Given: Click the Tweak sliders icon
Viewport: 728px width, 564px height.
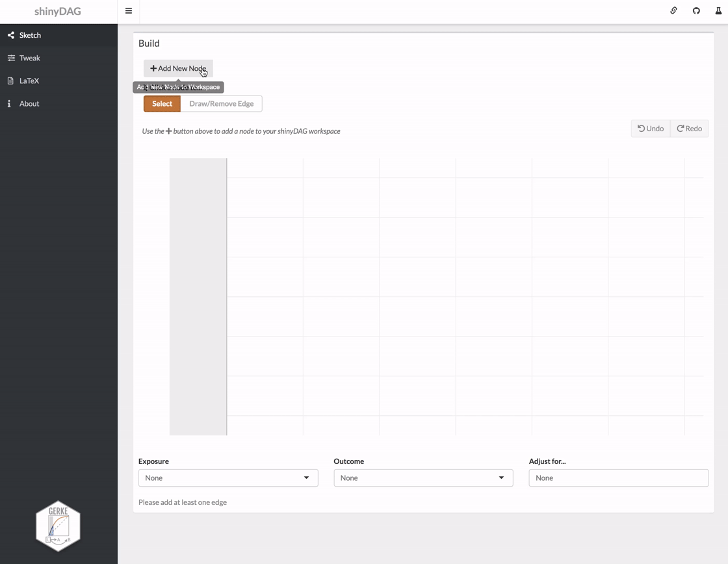Looking at the screenshot, I should click(x=11, y=58).
